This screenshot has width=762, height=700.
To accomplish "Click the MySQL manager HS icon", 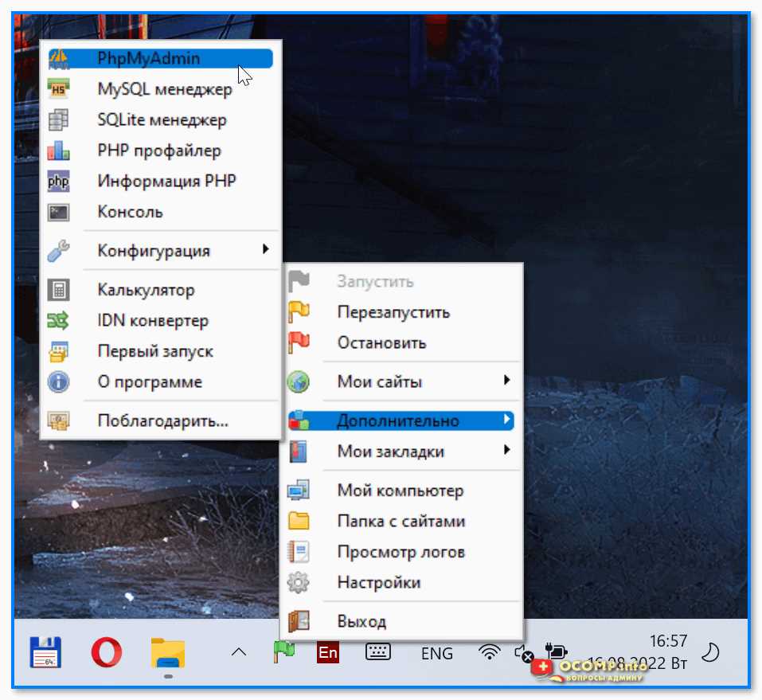I will pyautogui.click(x=58, y=89).
